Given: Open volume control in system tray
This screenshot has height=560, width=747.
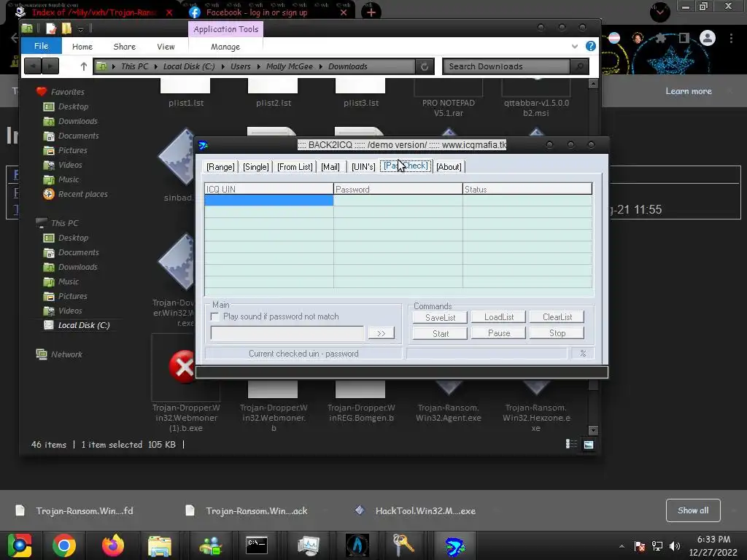Looking at the screenshot, I should click(675, 546).
